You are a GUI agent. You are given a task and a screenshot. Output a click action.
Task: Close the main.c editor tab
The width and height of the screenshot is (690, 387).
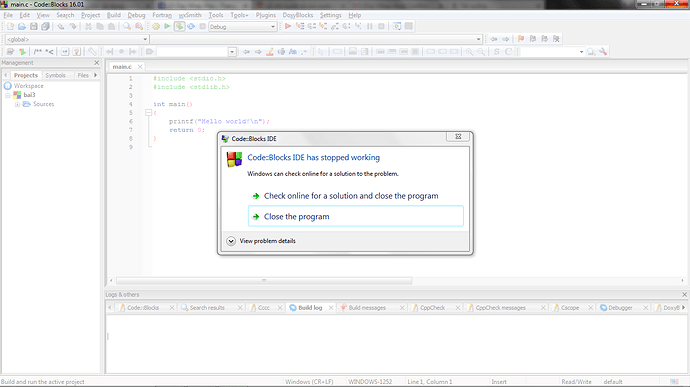(140, 66)
